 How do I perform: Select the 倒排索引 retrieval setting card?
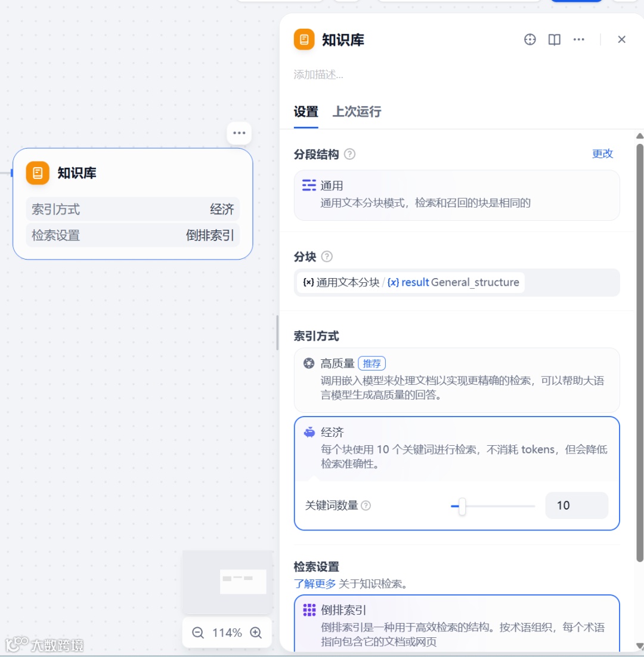click(456, 624)
